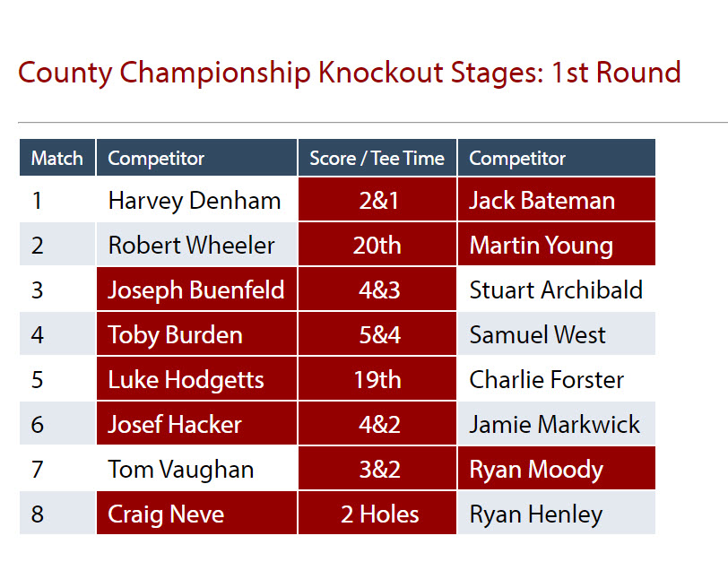Click the County Championship Knockout Stages heading
The image size is (728, 579).
pyautogui.click(x=349, y=73)
